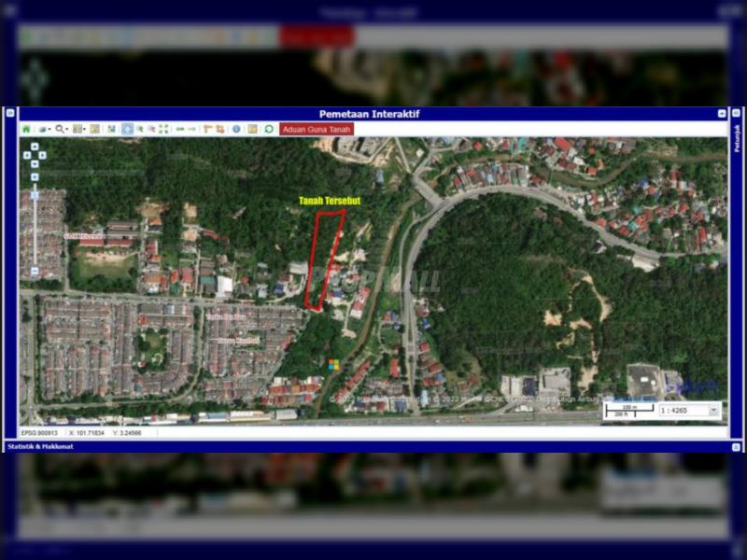Collapse the left side panel toggle
The image size is (747, 560).
[10, 113]
